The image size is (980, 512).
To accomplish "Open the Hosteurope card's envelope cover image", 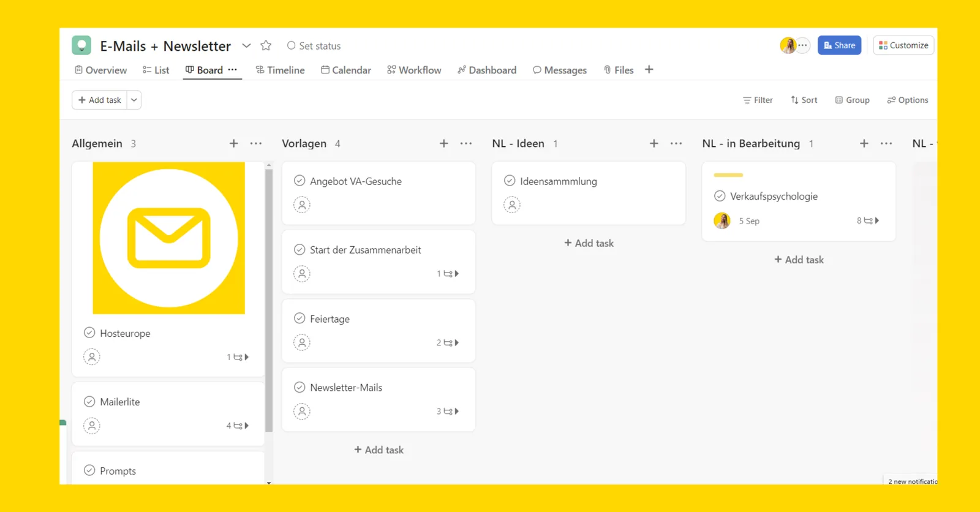I will click(169, 238).
